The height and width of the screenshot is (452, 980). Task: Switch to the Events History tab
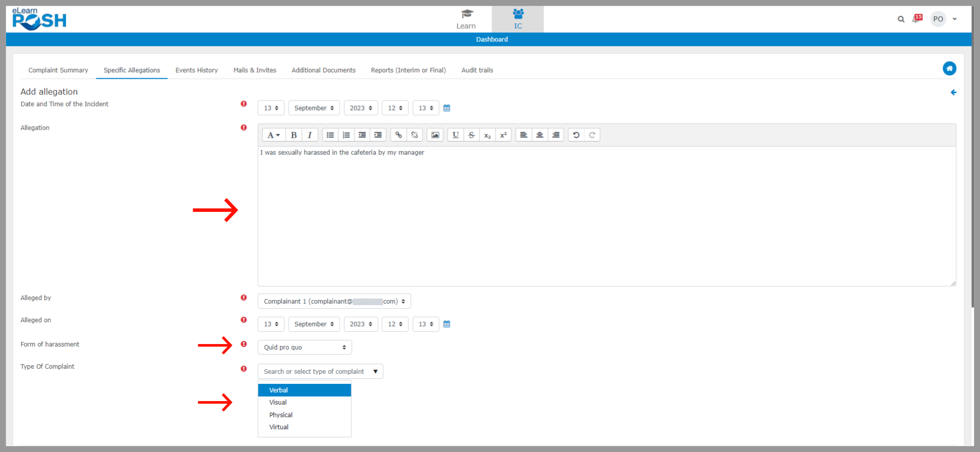[x=196, y=70]
